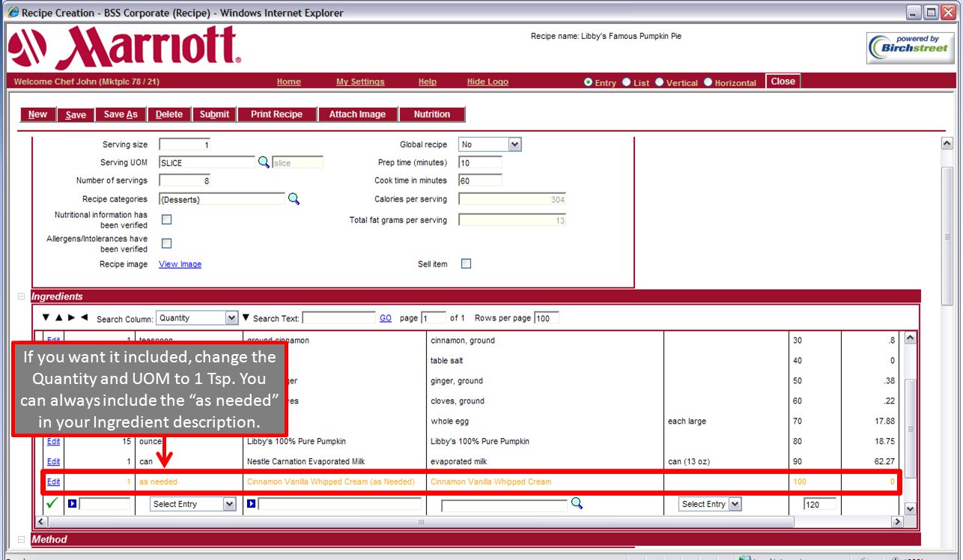This screenshot has height=560, width=963.
Task: Open My Settings link
Action: point(360,82)
